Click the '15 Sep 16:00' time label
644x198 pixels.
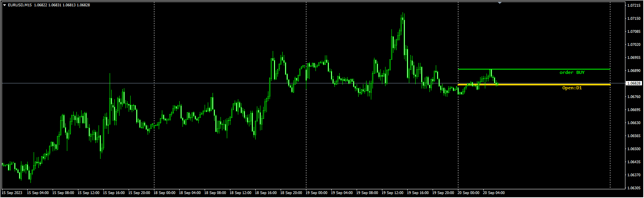114,193
